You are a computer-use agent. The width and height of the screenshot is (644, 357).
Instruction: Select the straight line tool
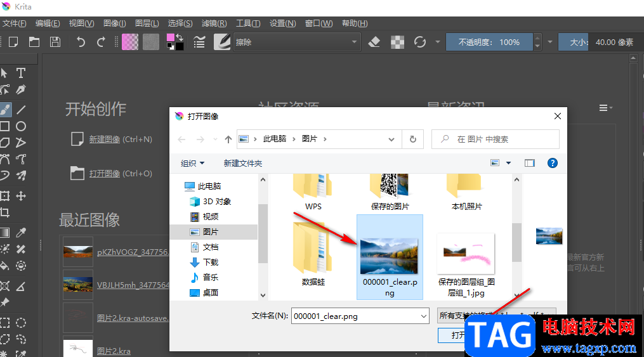click(x=20, y=110)
